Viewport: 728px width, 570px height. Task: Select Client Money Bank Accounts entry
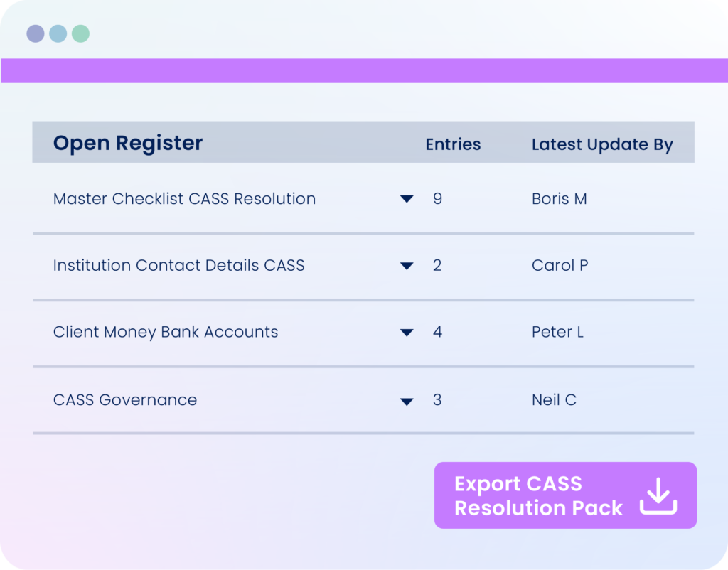coord(165,332)
